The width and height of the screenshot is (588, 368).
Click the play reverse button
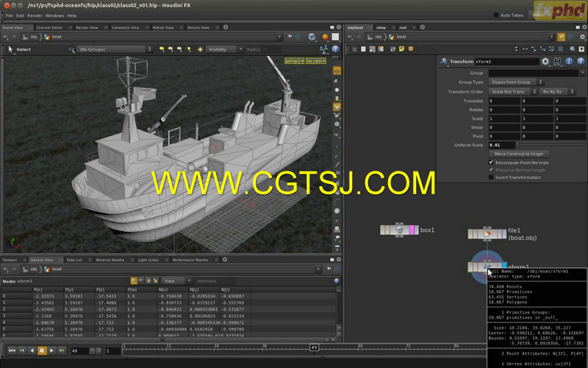32,350
